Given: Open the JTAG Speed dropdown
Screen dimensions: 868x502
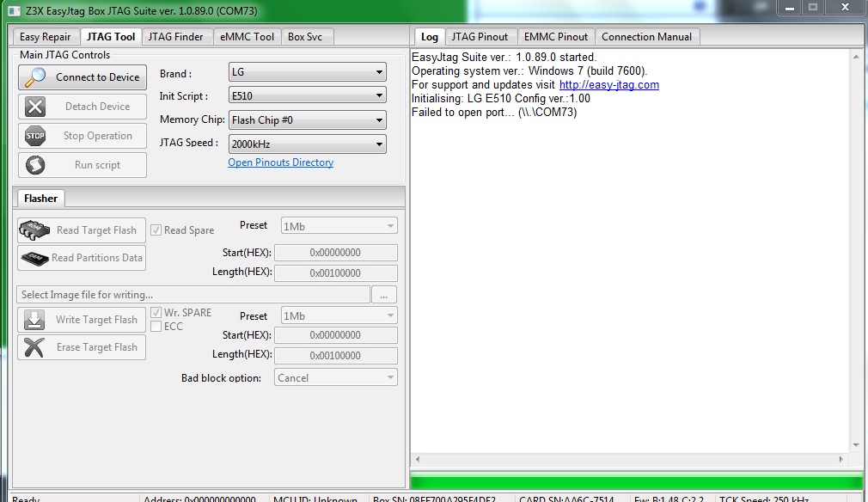Looking at the screenshot, I should click(x=307, y=144).
